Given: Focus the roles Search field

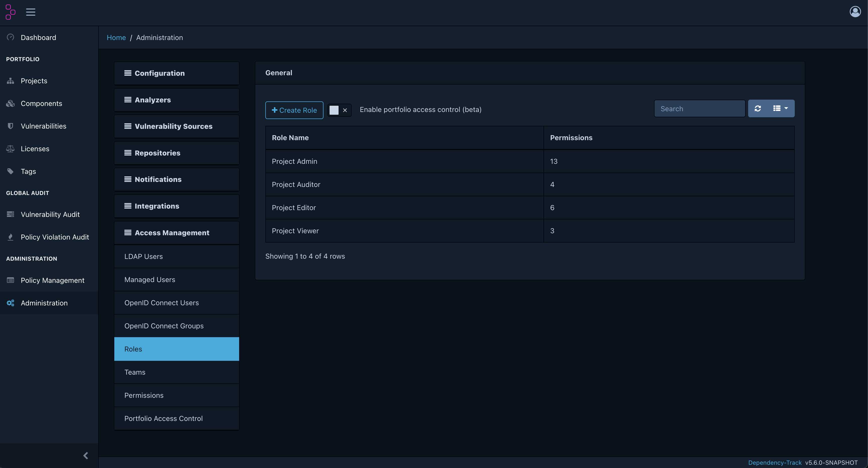Looking at the screenshot, I should click(x=700, y=108).
